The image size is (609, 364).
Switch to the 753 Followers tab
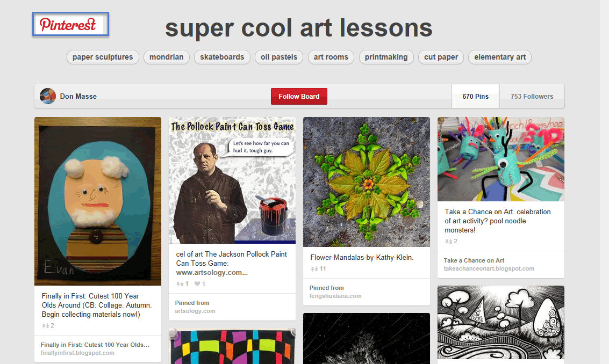(532, 96)
